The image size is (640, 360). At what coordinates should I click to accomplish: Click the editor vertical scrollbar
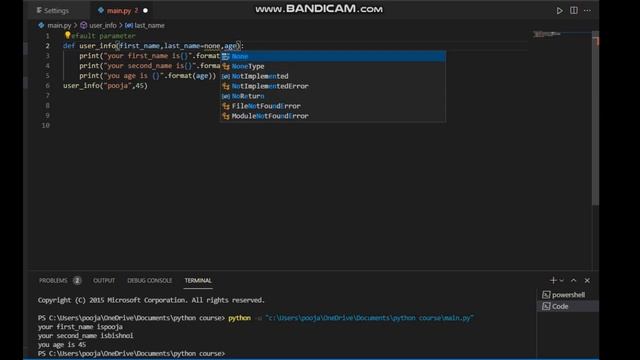[x=596, y=118]
